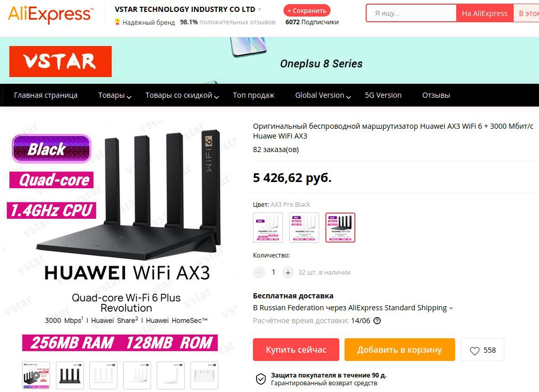The image size is (539, 392).
Task: Click the Я ищу search field
Action: (x=411, y=13)
